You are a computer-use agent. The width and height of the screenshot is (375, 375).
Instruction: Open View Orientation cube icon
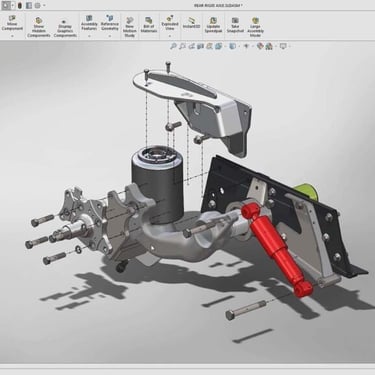(x=218, y=46)
